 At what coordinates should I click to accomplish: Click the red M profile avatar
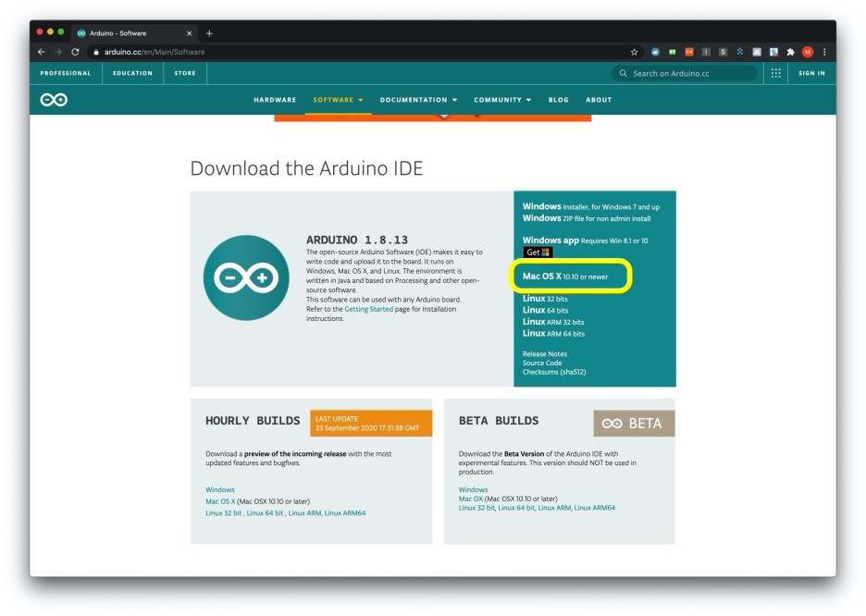[x=808, y=52]
